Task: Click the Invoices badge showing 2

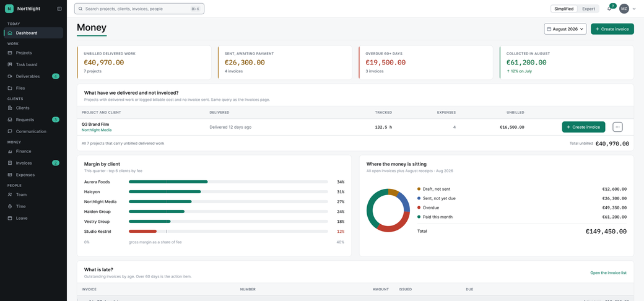Action: (x=56, y=163)
